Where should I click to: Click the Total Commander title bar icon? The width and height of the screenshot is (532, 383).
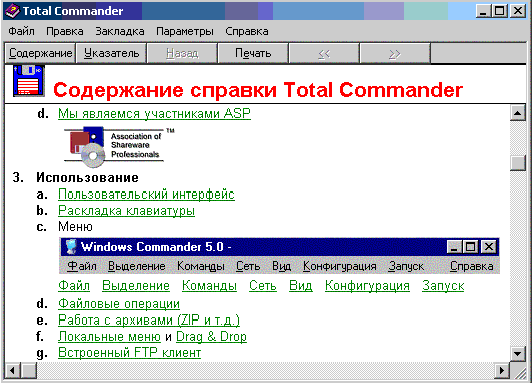tap(13, 11)
